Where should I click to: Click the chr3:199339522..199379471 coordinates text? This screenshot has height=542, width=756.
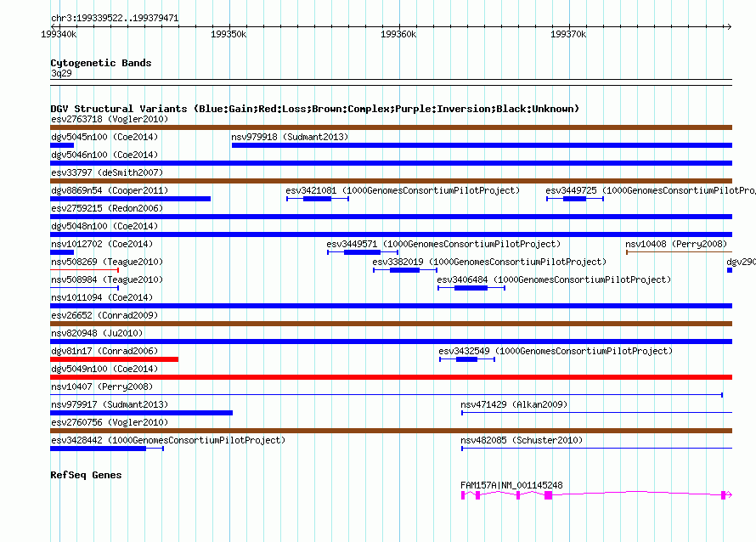pos(115,19)
